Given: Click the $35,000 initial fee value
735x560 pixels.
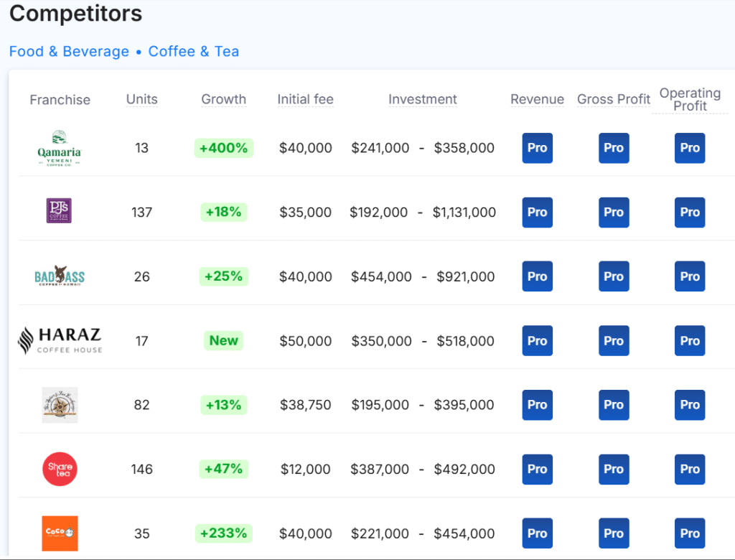Looking at the screenshot, I should (x=306, y=212).
